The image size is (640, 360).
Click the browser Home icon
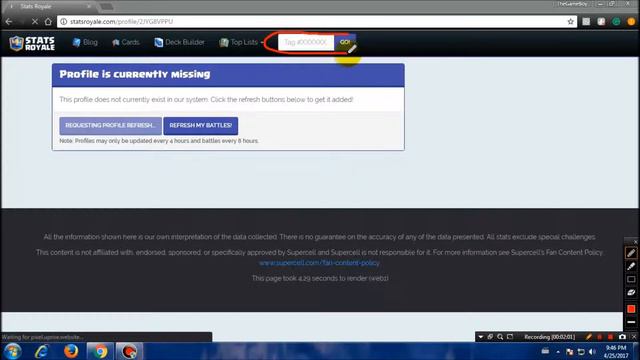[48, 22]
